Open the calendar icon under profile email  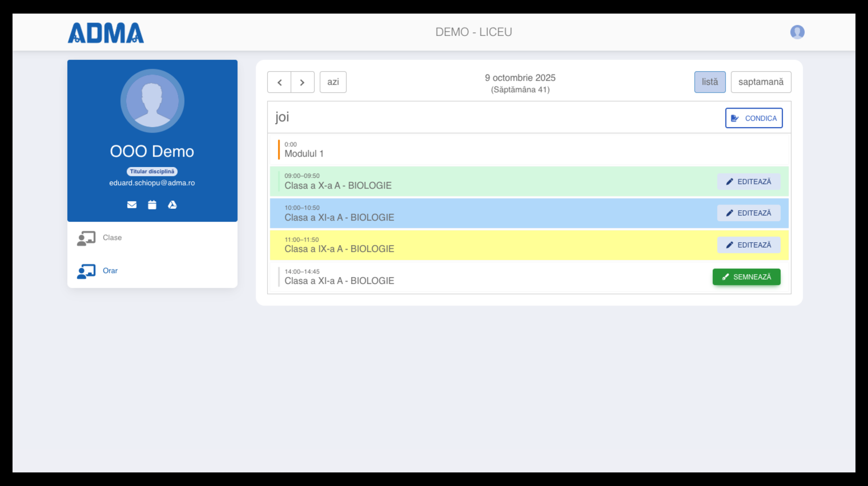152,205
